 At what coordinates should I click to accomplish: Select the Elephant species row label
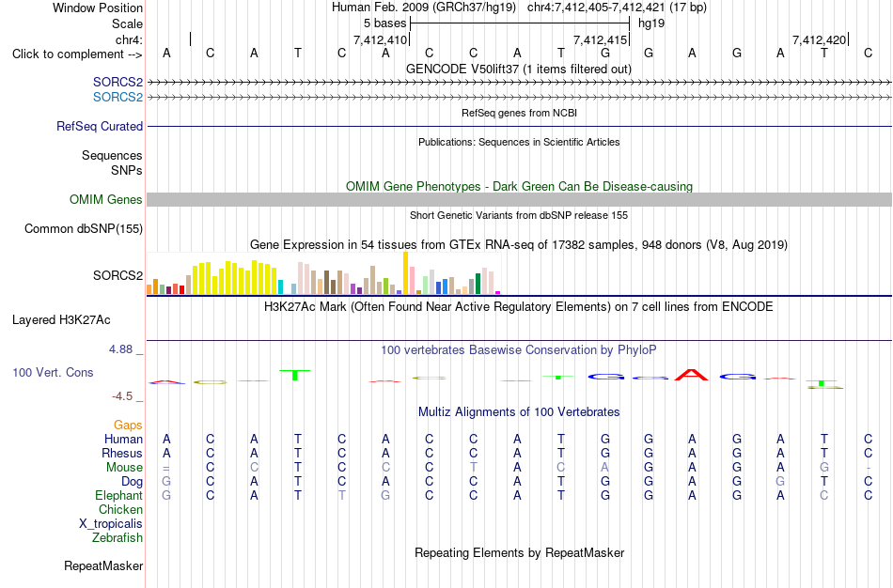pyautogui.click(x=119, y=496)
